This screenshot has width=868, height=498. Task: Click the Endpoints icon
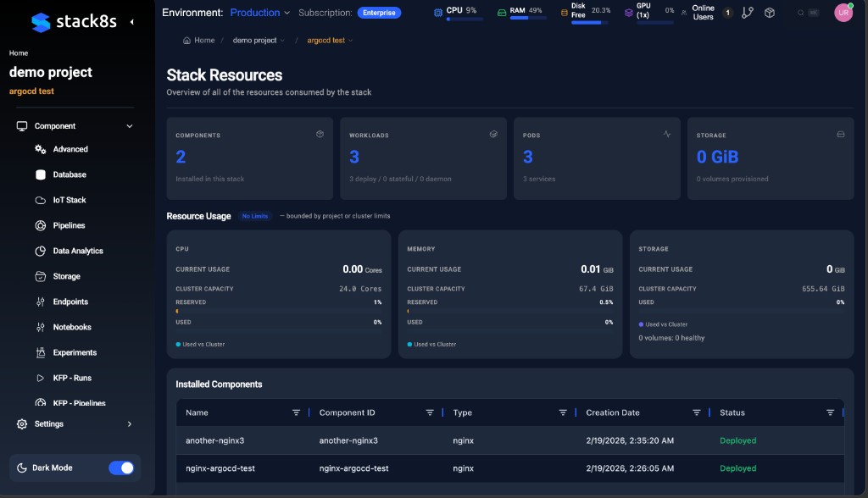(41, 302)
